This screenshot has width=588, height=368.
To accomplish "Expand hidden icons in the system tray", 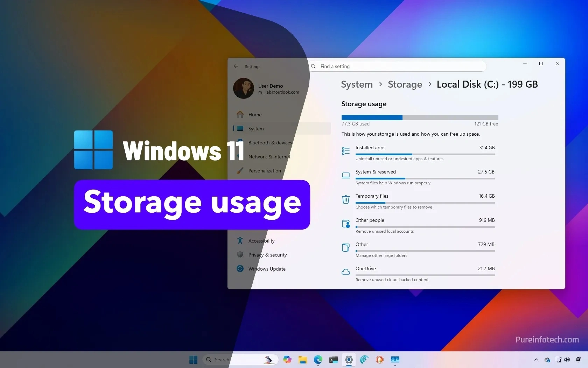I will pyautogui.click(x=536, y=359).
